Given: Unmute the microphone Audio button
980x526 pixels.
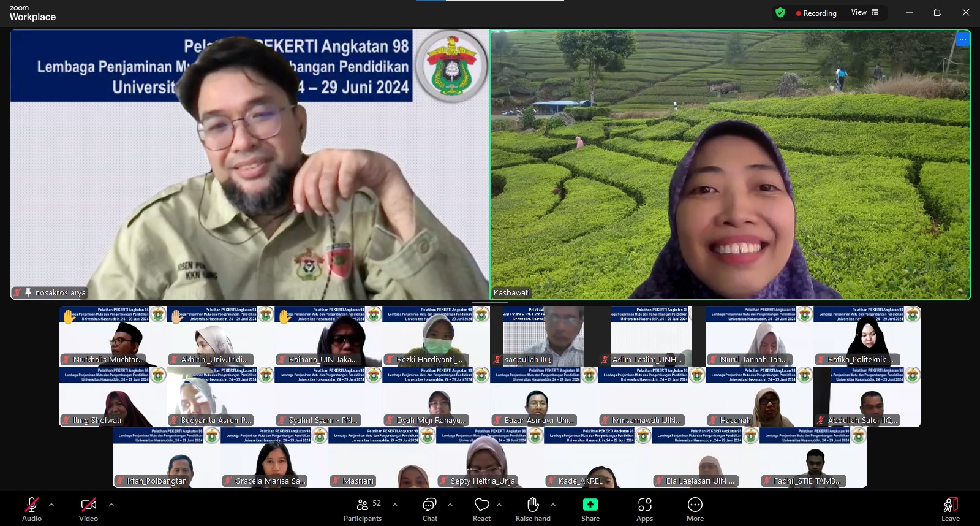Looking at the screenshot, I should click(x=32, y=509).
